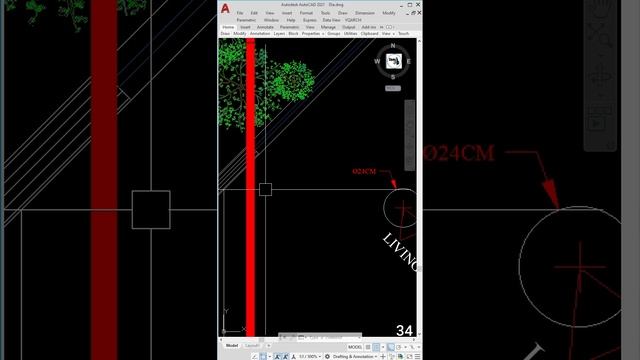Switch to the Manage ribbon tab
640x360 pixels.
328,27
